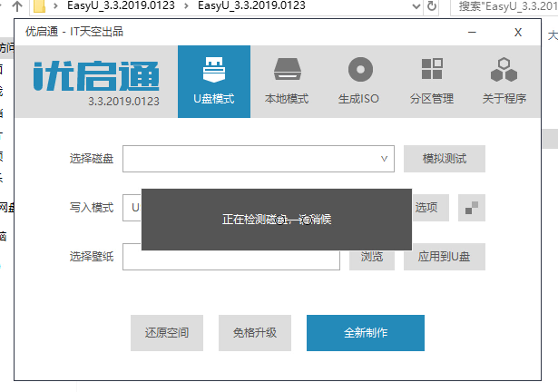This screenshot has width=558, height=392.
Task: Click 应用到U盘 button
Action: pyautogui.click(x=444, y=257)
